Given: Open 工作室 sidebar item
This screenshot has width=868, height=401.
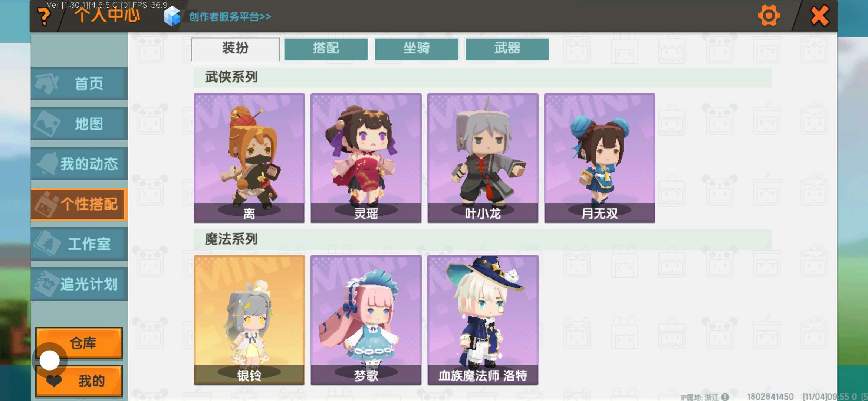Looking at the screenshot, I should click(79, 244).
